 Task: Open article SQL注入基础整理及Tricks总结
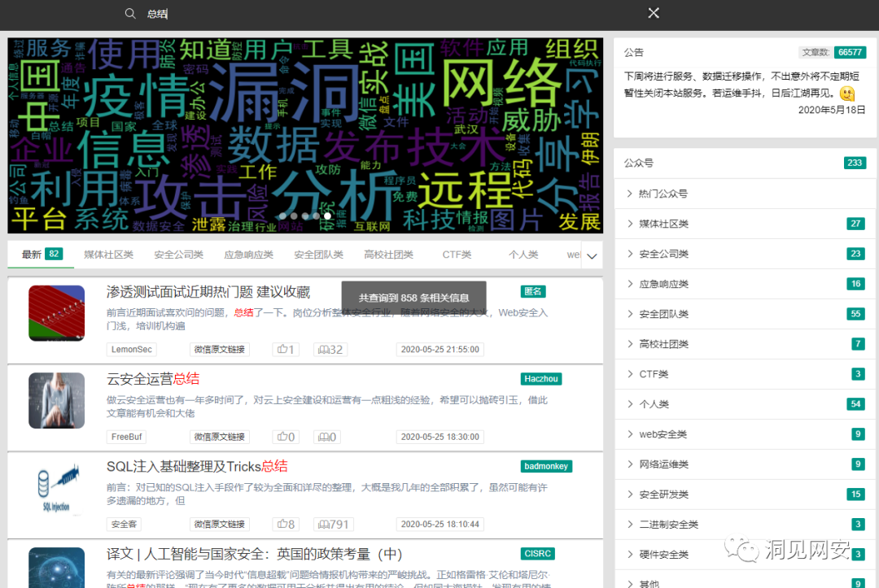coord(197,467)
